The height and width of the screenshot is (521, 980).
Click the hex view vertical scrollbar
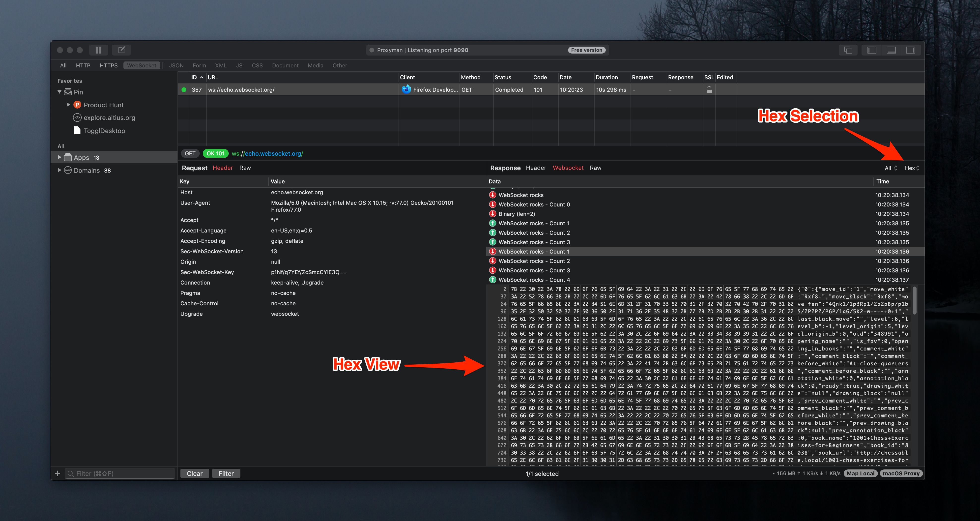tap(915, 301)
